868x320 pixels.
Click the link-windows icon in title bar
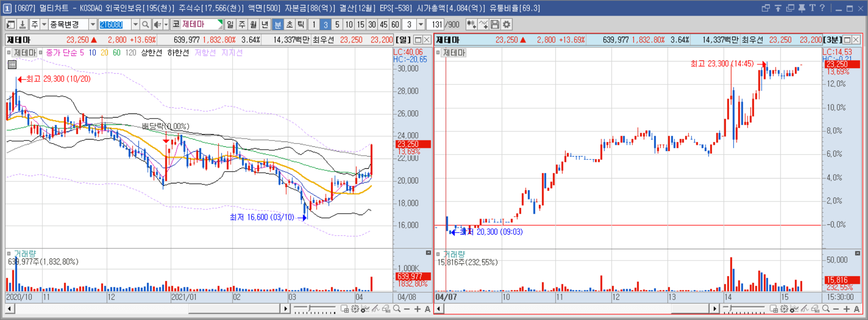coord(766,8)
